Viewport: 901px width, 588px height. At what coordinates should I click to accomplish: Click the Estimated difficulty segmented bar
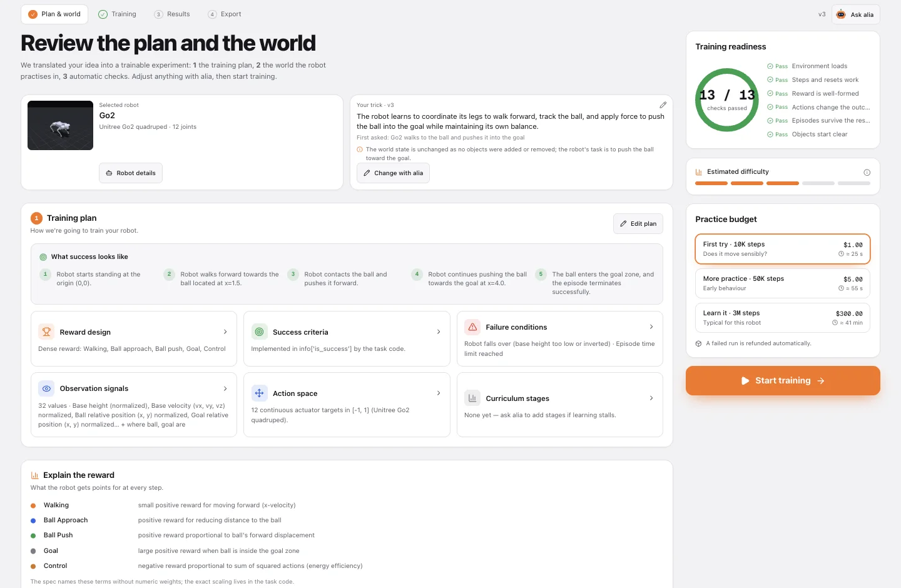(x=783, y=183)
